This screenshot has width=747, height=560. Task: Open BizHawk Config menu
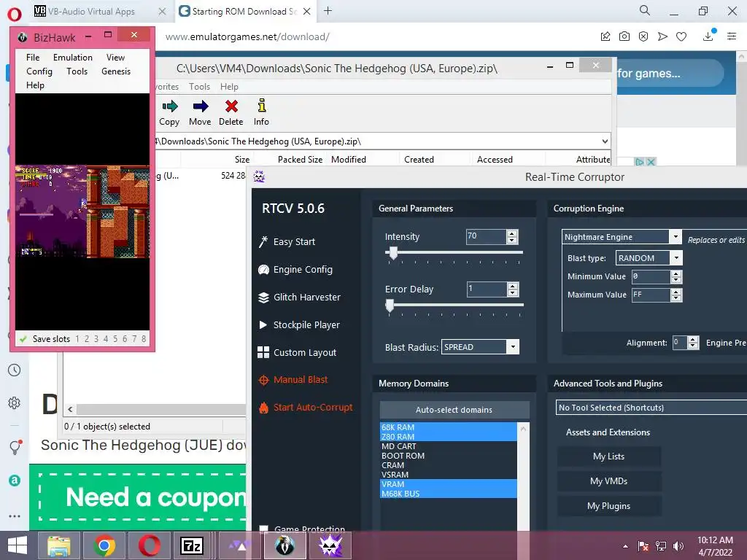pos(39,71)
